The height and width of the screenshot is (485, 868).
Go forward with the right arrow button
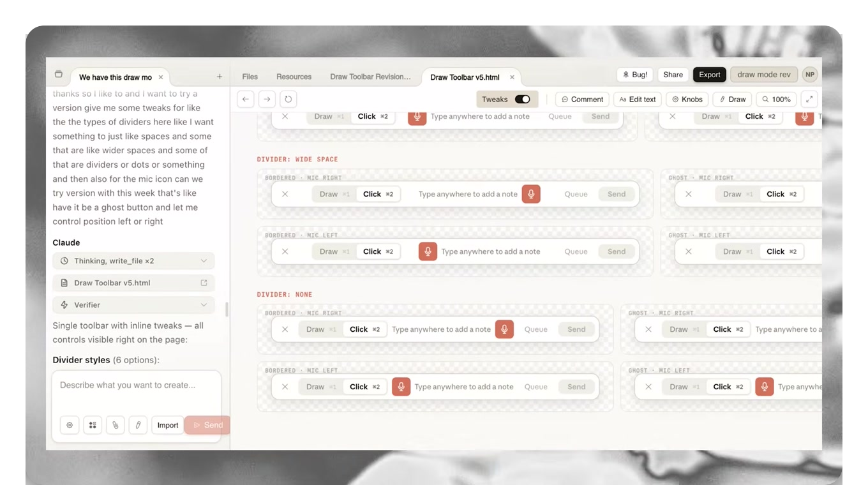tap(267, 99)
